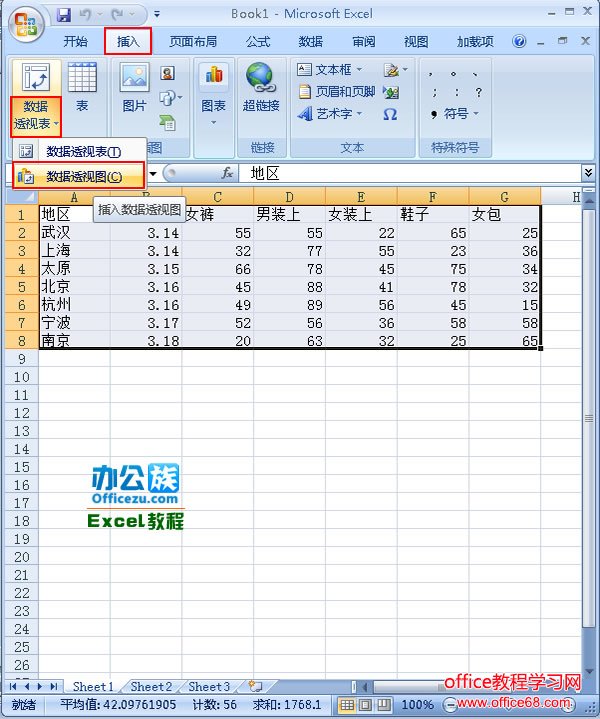Click 页眉和页脚 header and footer
This screenshot has width=600, height=719.
[337, 92]
